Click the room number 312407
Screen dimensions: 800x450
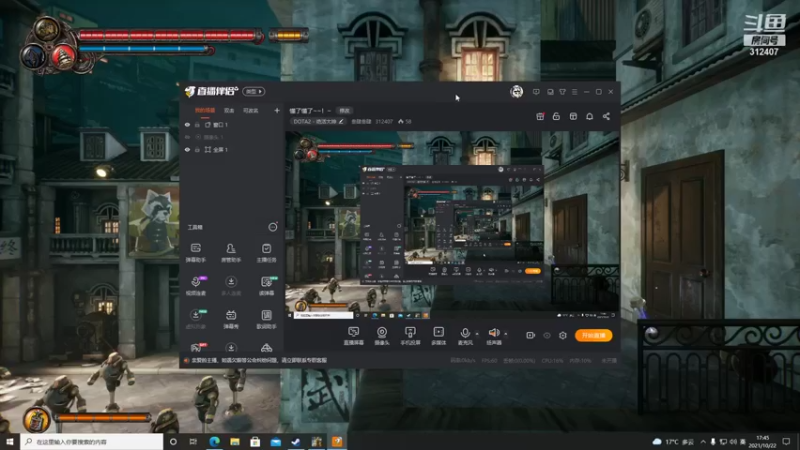coord(384,121)
